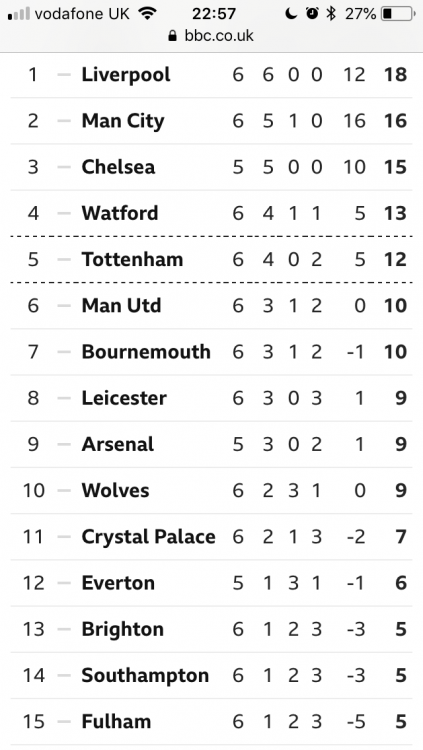Tap the movement indicator next to Leicester
423x750 pixels.
tap(64, 398)
